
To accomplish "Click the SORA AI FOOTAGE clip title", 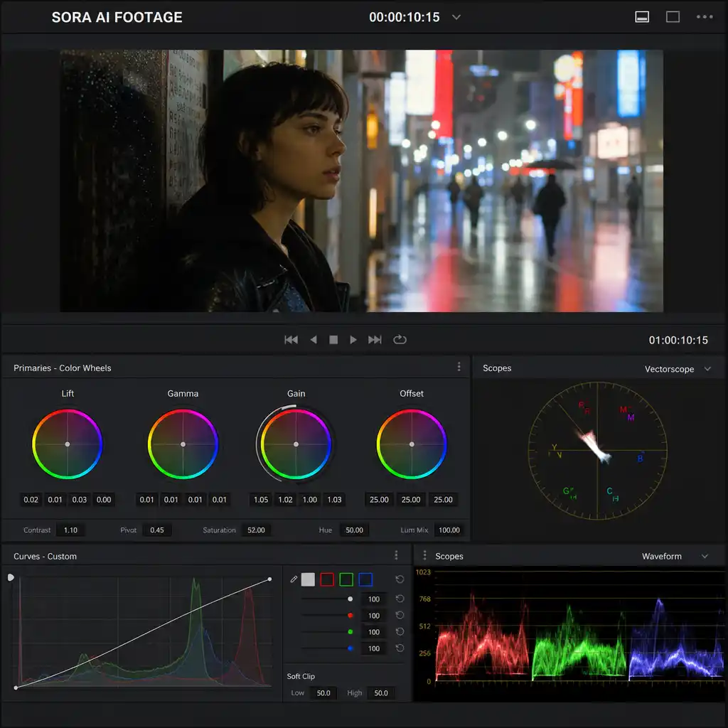I will 117,17.
